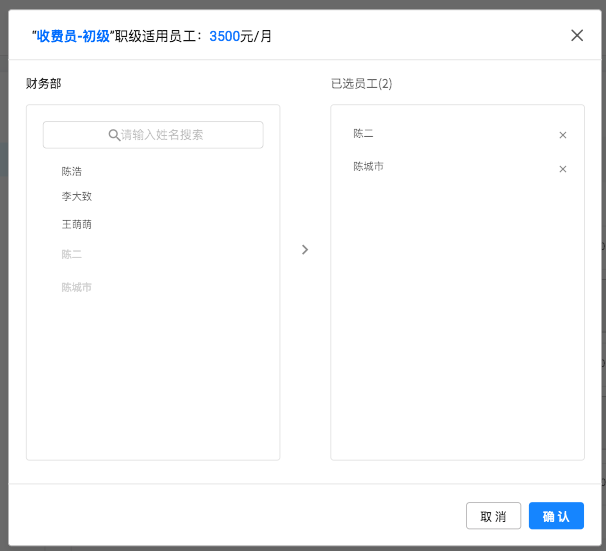The width and height of the screenshot is (606, 551).
Task: Click the search magnifier icon
Action: (114, 135)
